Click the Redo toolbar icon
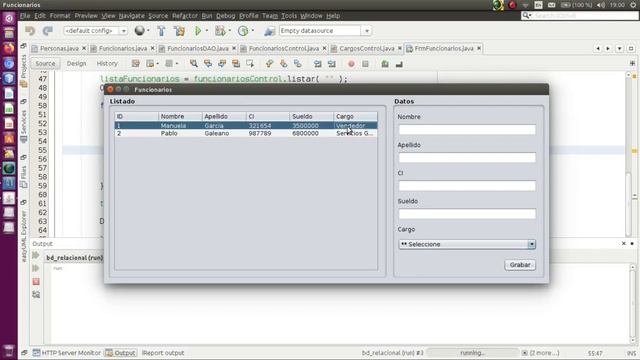 pyautogui.click(x=48, y=31)
